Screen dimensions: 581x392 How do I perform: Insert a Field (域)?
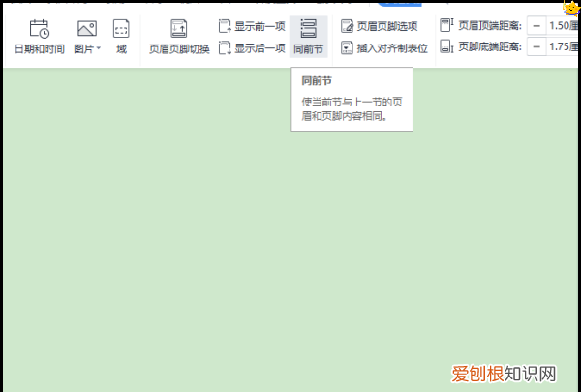tap(121, 37)
